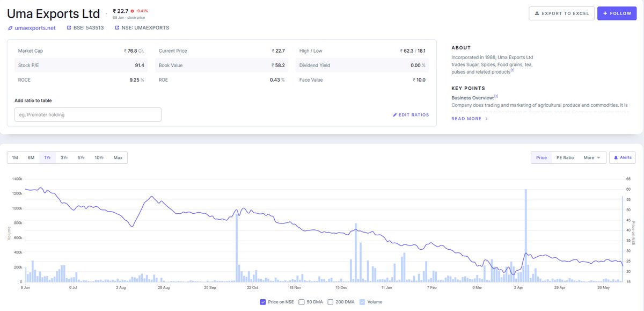Open the More chart options dropdown

click(592, 157)
